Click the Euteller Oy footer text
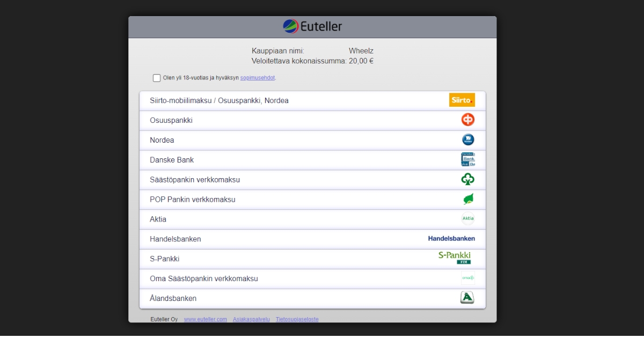The image size is (644, 338). coord(164,319)
